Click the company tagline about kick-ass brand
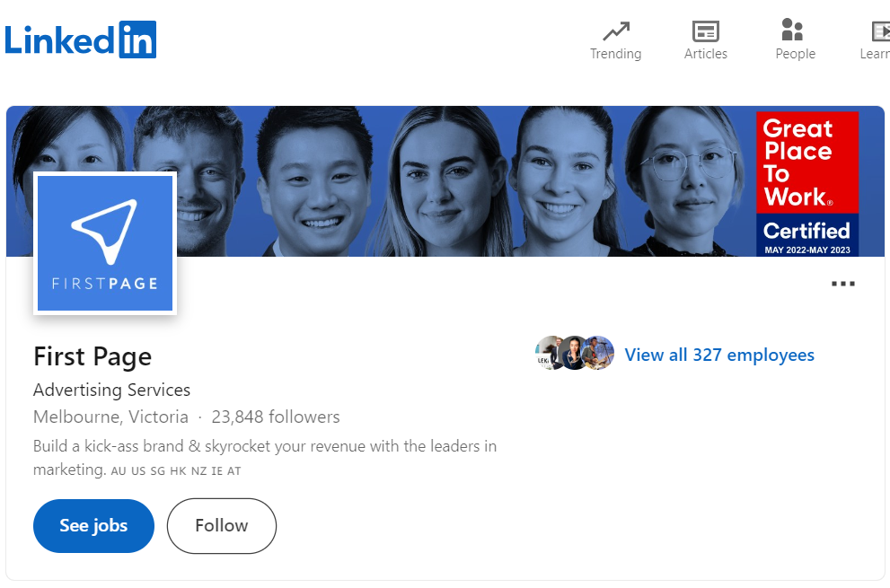 tap(265, 458)
